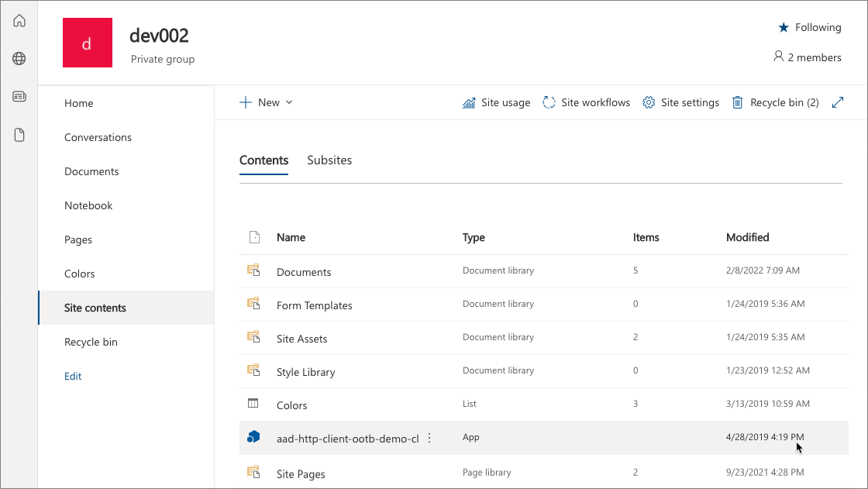
Task: Switch to the Contents tab
Action: pyautogui.click(x=264, y=160)
